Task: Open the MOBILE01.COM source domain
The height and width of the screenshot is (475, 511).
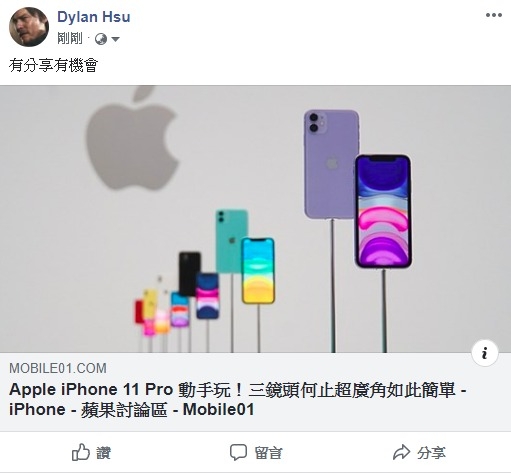Action: pos(58,368)
